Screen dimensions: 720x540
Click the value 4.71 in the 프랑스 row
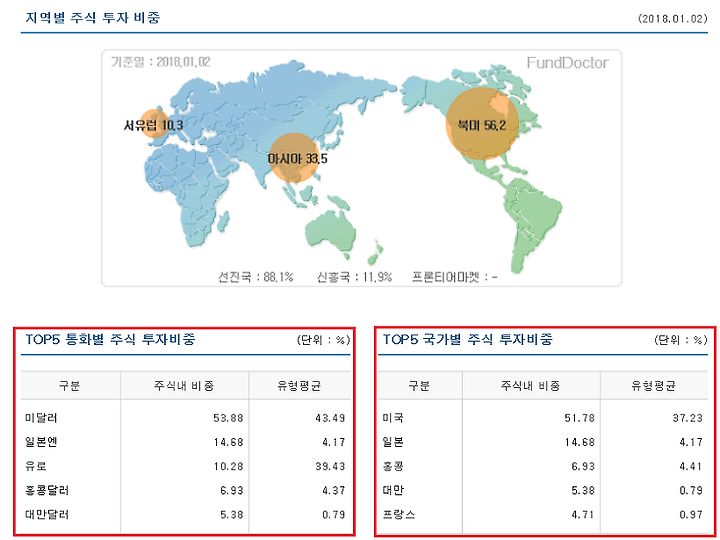tap(583, 515)
